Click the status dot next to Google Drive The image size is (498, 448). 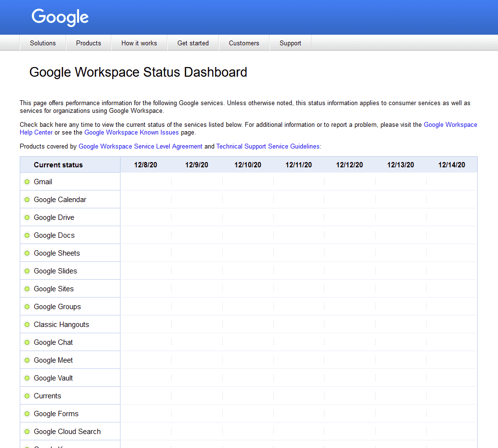[x=27, y=217]
